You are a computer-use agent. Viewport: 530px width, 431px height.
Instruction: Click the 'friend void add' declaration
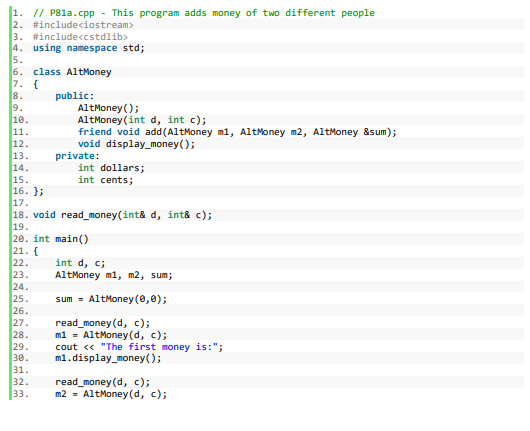pyautogui.click(x=237, y=132)
